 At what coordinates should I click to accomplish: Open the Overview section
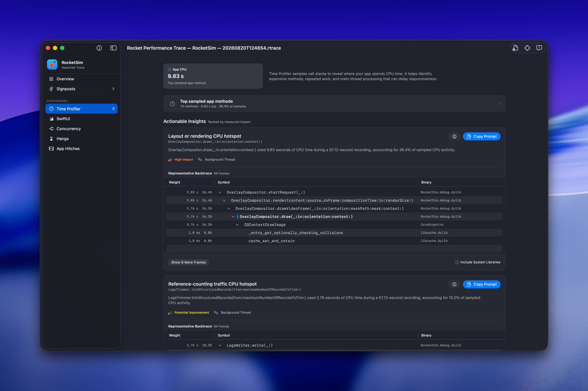[81, 79]
